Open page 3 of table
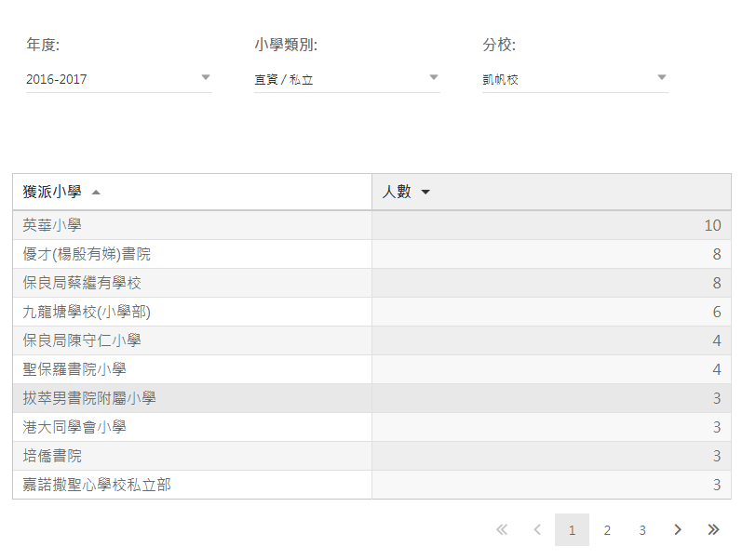The height and width of the screenshot is (560, 756). pyautogui.click(x=642, y=530)
